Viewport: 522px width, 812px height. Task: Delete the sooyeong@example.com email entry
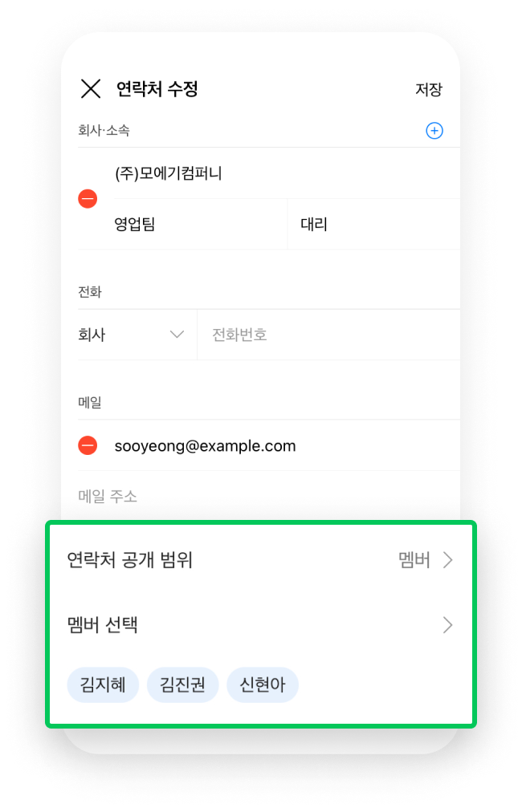pos(88,445)
